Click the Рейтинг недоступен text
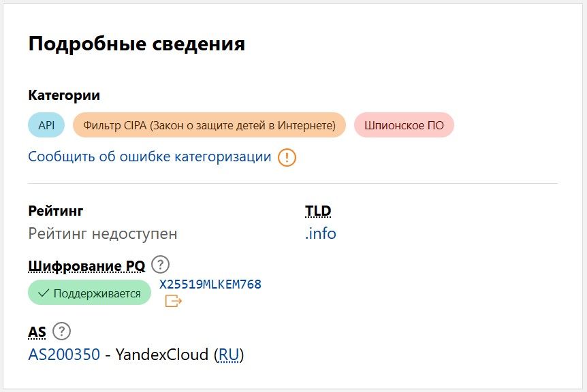Image resolution: width=587 pixels, height=392 pixels. click(103, 233)
